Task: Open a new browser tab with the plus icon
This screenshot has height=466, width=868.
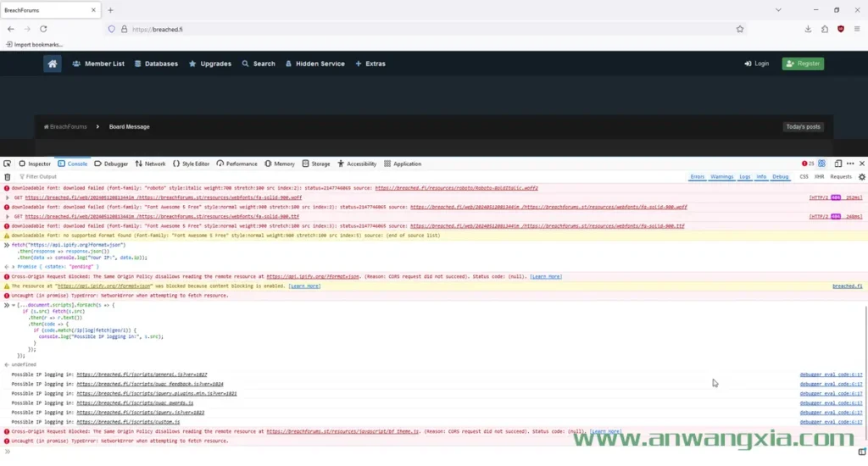Action: (x=111, y=10)
